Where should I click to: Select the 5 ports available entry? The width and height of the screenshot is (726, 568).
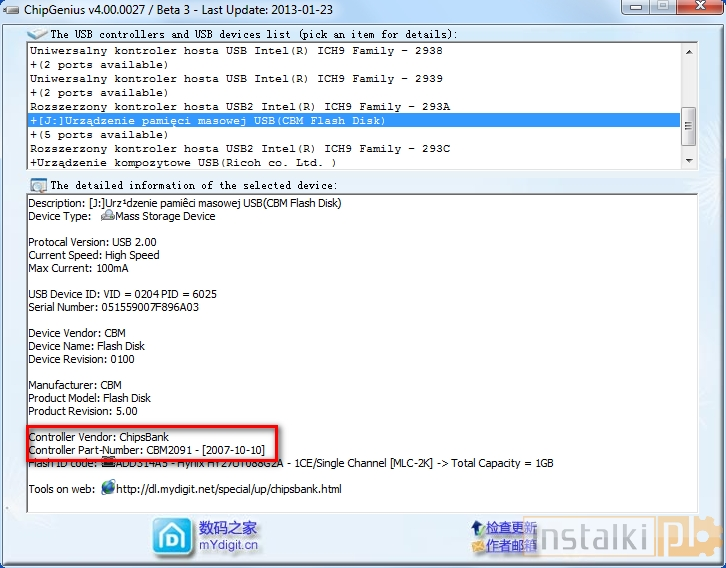tap(99, 135)
